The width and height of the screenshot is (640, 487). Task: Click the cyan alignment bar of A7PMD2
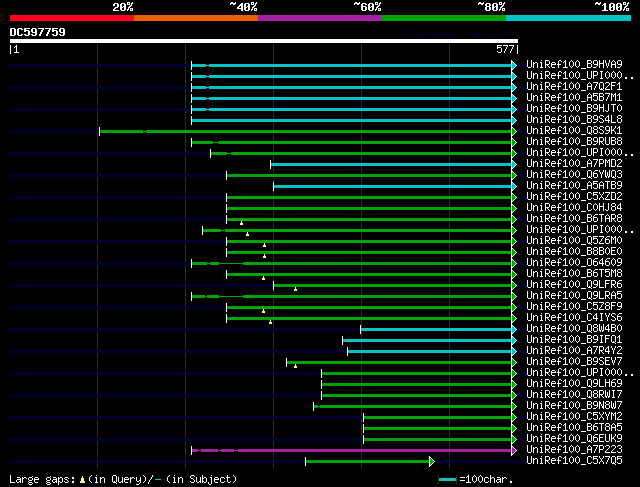(x=391, y=165)
